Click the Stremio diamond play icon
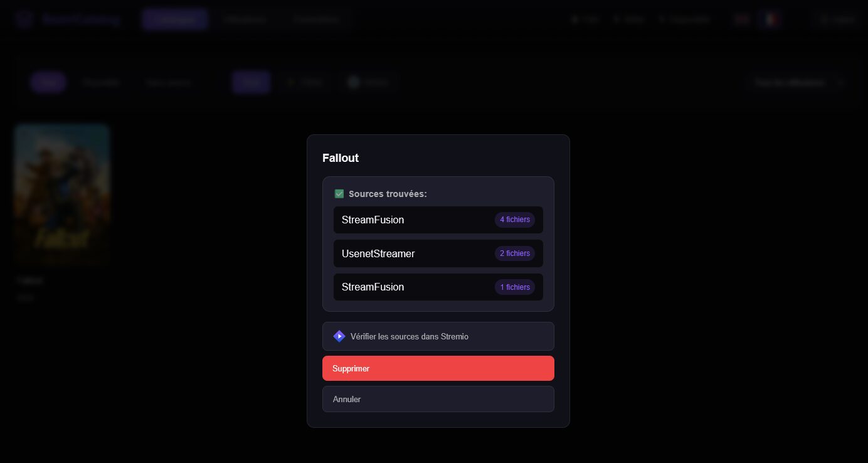The image size is (868, 463). (339, 336)
